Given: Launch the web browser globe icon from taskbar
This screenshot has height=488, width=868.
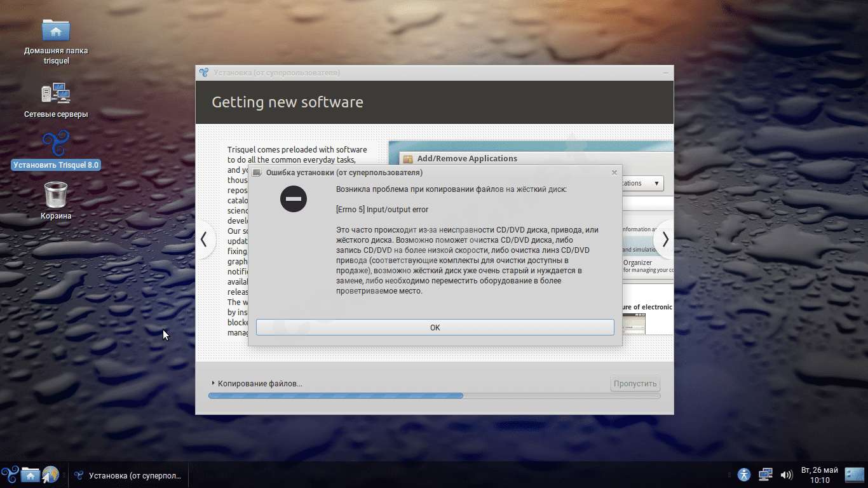Looking at the screenshot, I should [x=48, y=475].
